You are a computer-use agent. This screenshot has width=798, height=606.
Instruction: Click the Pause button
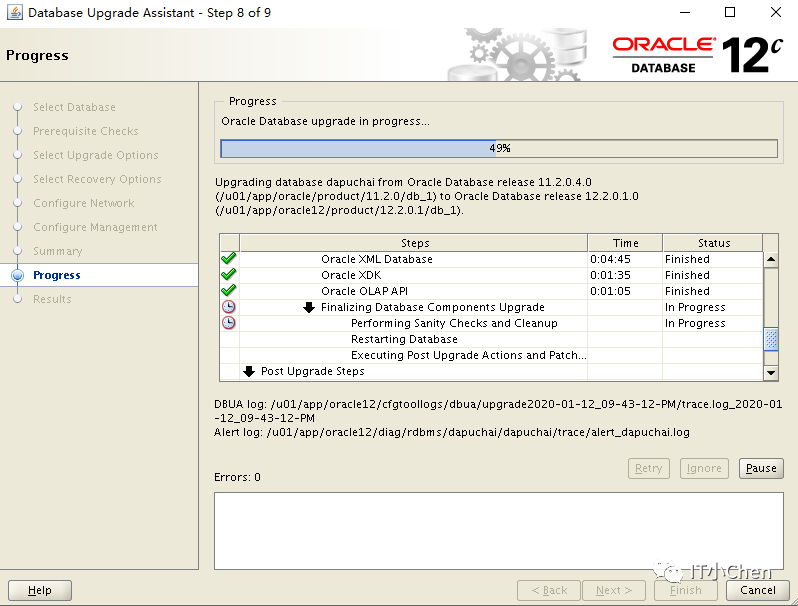[x=761, y=468]
